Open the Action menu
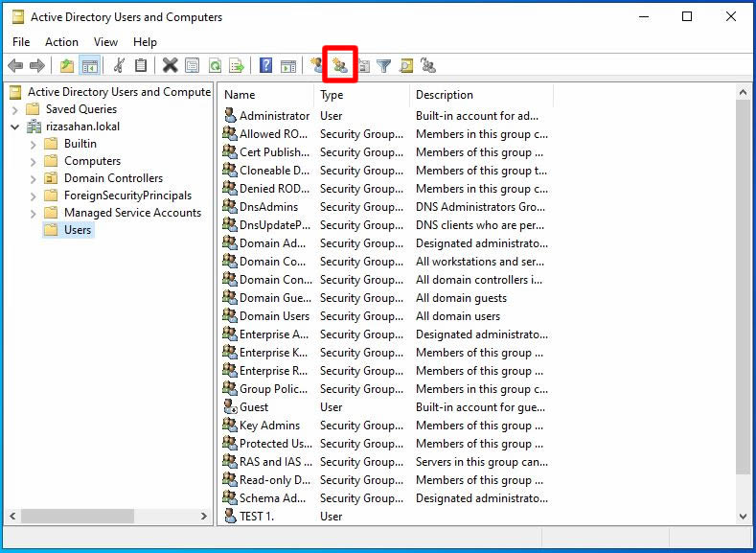The width and height of the screenshot is (756, 553). pyautogui.click(x=61, y=42)
